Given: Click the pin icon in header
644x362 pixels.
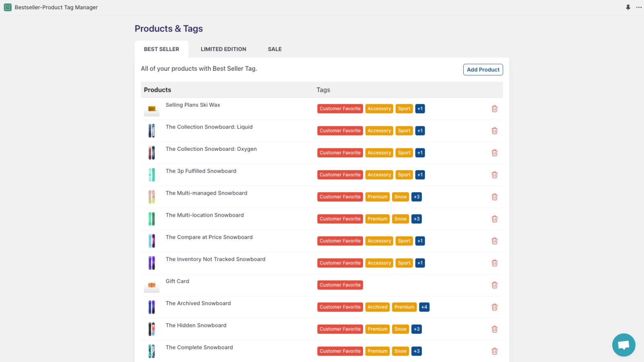Looking at the screenshot, I should click(x=628, y=7).
